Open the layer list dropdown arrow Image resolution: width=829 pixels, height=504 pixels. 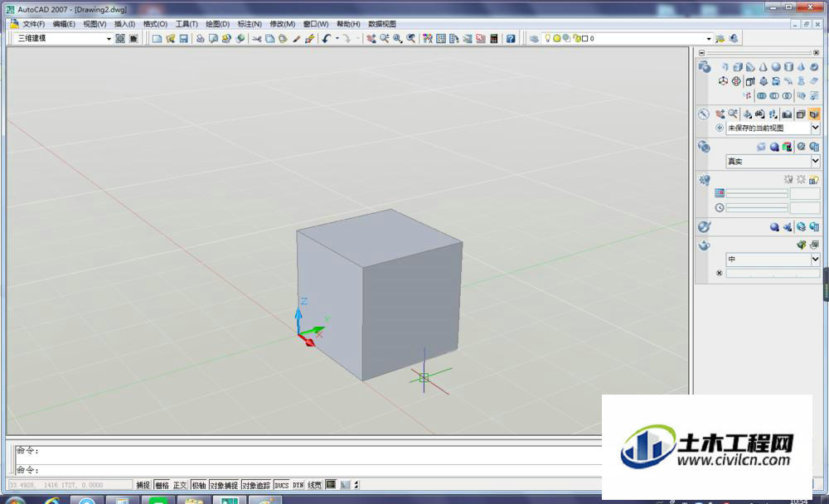(x=709, y=39)
